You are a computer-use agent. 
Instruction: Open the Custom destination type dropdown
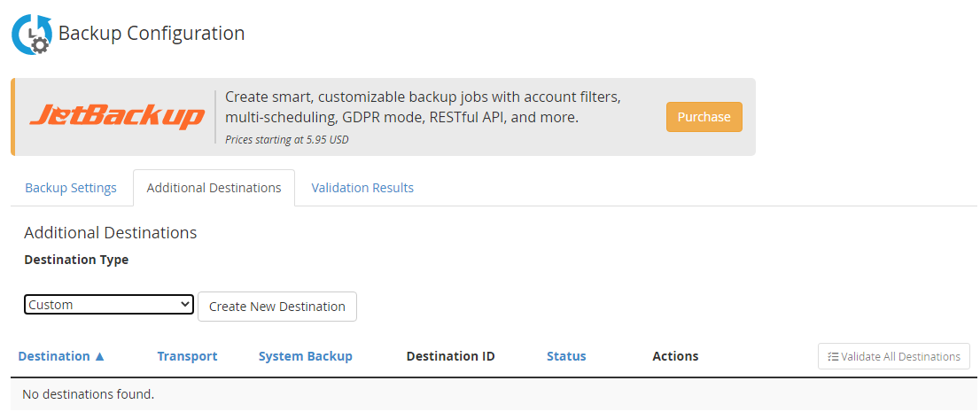(109, 305)
